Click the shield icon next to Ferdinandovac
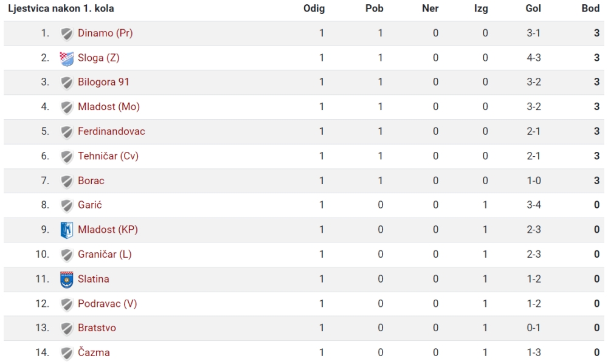This screenshot has width=608, height=364. point(67,132)
